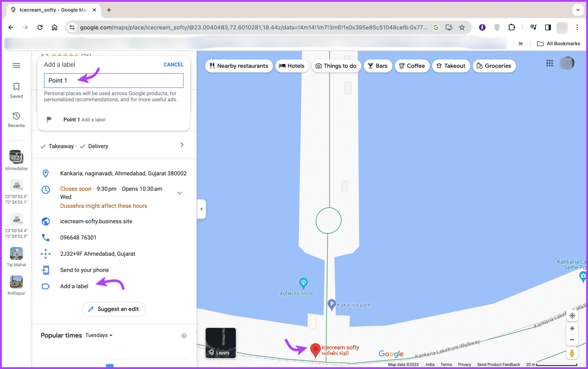Click CANCEL in the Add a label dialog
Viewport: 588px width, 369px height.
click(x=173, y=64)
